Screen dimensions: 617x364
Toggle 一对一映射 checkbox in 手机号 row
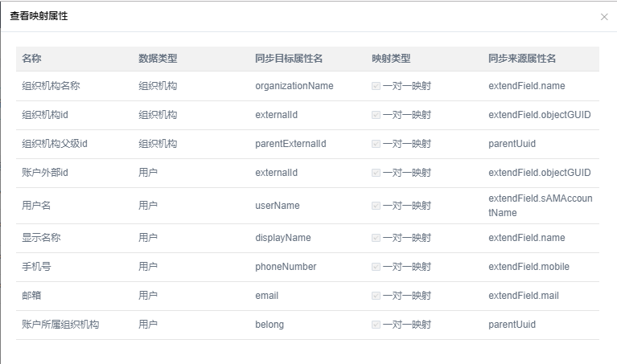pyautogui.click(x=376, y=267)
